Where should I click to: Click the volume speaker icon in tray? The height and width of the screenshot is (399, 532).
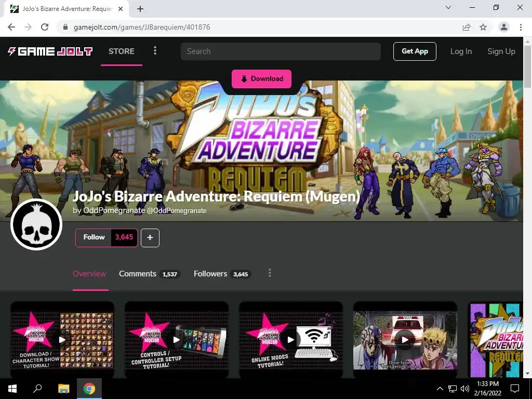click(465, 389)
